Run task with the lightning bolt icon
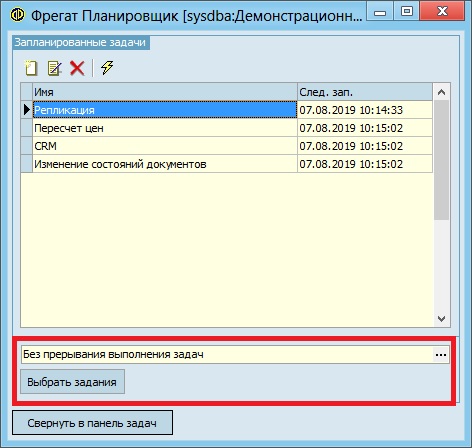This screenshot has height=448, width=472. pyautogui.click(x=107, y=68)
